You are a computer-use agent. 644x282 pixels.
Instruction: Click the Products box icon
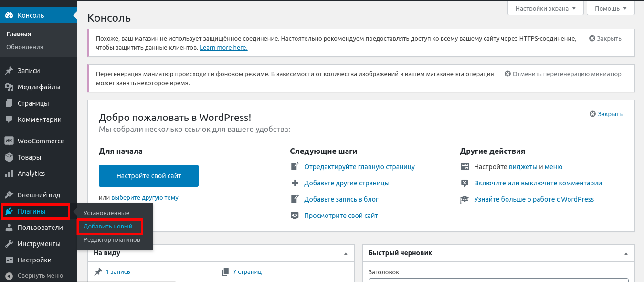(x=9, y=157)
